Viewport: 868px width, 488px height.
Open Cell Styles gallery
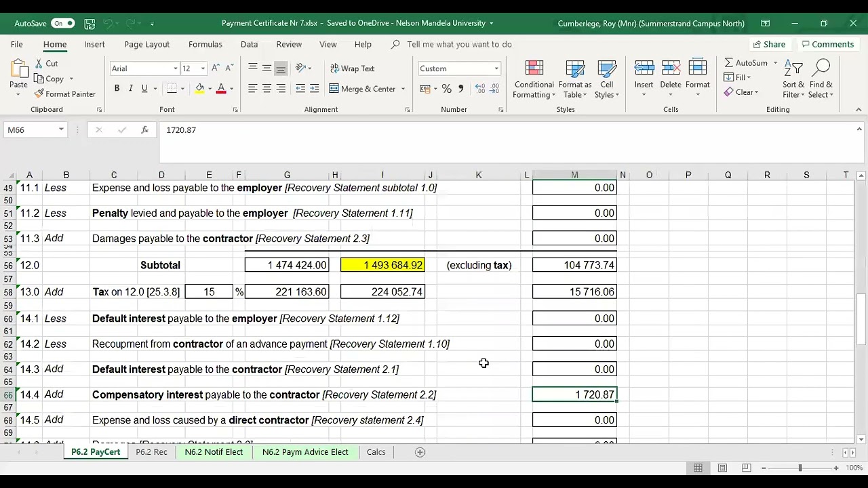[606, 79]
